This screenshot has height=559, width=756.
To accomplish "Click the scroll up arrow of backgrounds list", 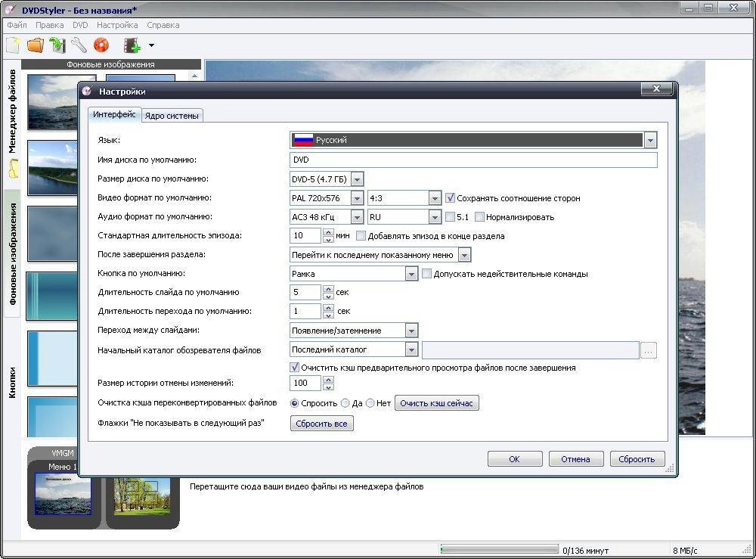I will [x=194, y=76].
